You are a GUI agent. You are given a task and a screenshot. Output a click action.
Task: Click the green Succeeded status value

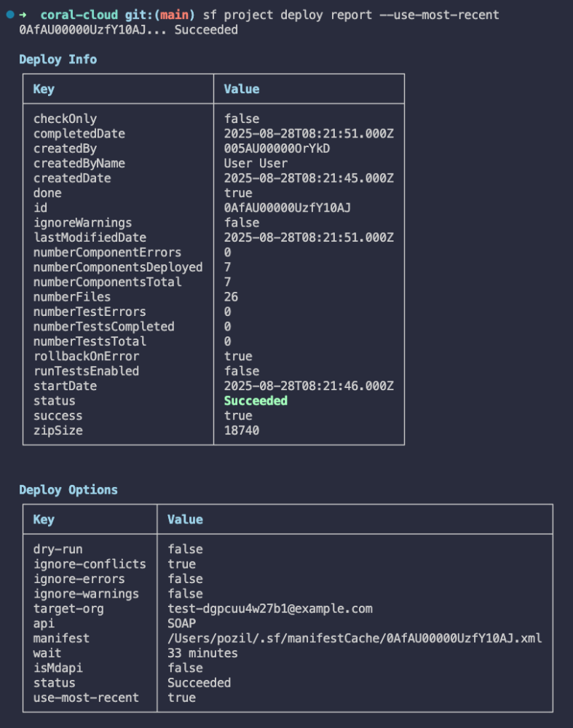point(256,401)
